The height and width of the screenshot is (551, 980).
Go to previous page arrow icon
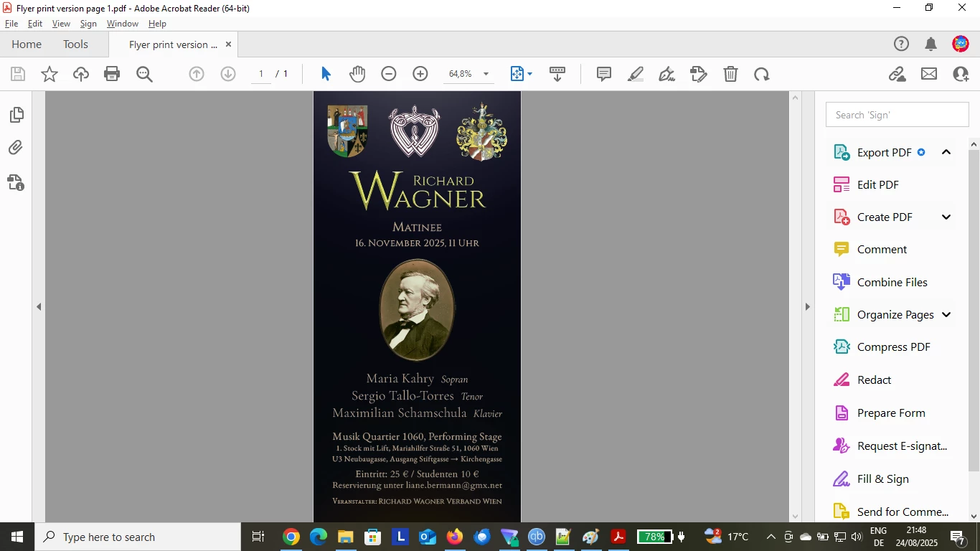197,74
